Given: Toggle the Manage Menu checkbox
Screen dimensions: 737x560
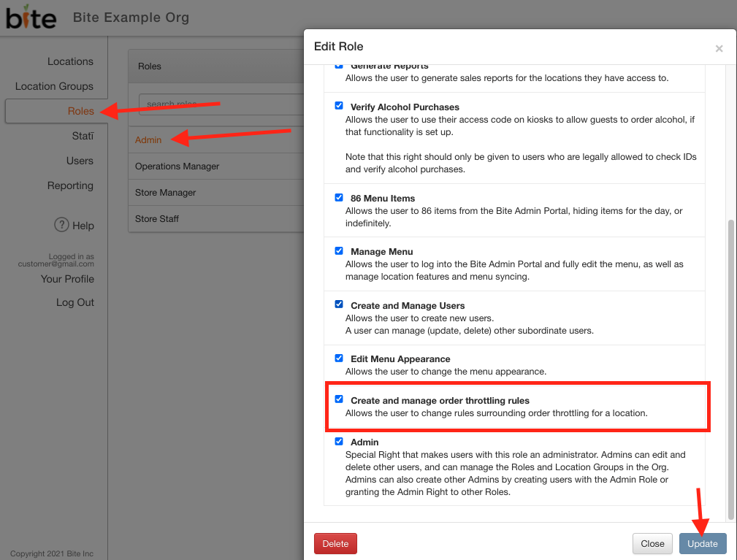Looking at the screenshot, I should (339, 251).
